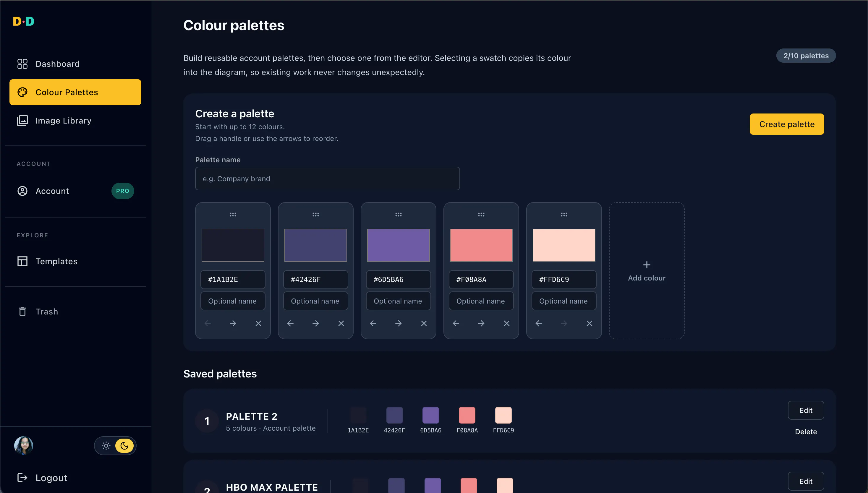Log out of the account

coord(42,478)
